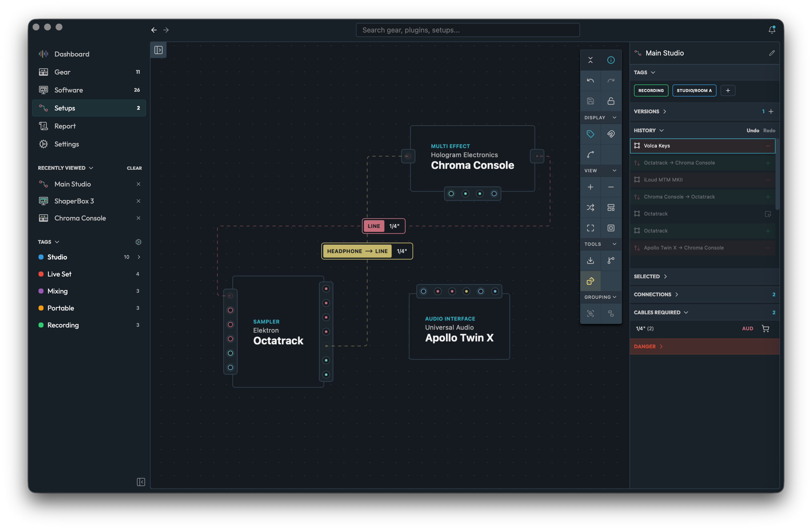The image size is (812, 530).
Task: Toggle magnet snap icon
Action: [611, 134]
